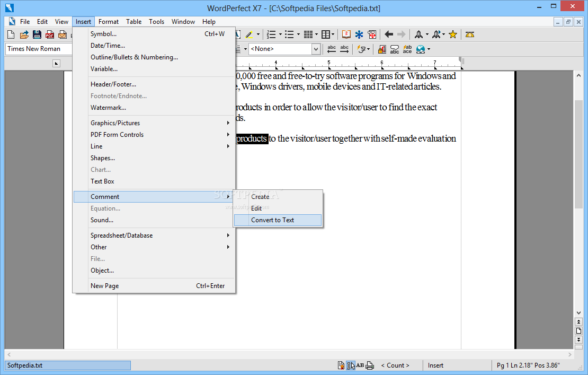Open the Spreadsheet/Database submenu
Image resolution: width=588 pixels, height=375 pixels.
154,236
